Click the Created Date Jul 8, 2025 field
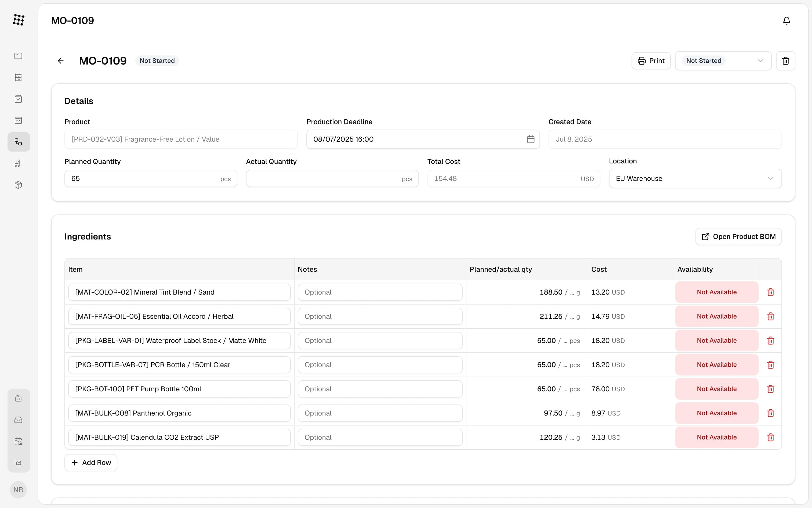The height and width of the screenshot is (508, 812). 665,139
